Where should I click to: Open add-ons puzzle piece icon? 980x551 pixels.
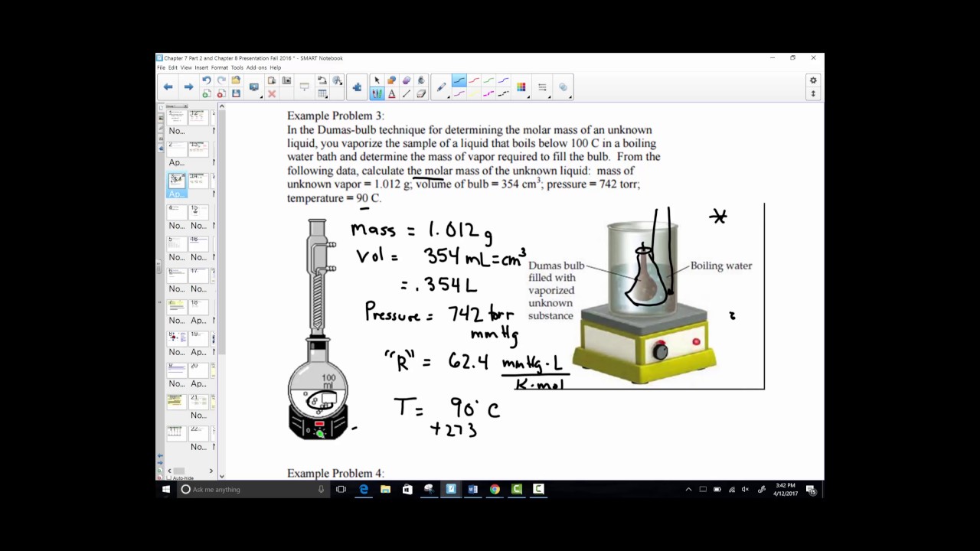tap(357, 87)
